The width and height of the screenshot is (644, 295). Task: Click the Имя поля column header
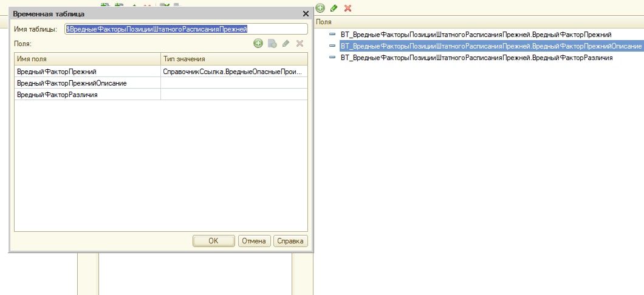87,59
